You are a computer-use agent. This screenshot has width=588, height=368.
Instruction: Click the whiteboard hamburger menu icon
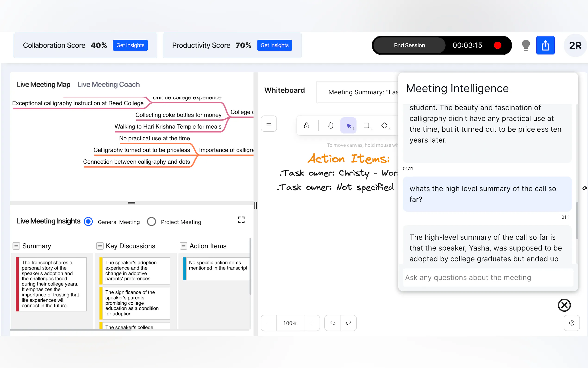pos(269,124)
